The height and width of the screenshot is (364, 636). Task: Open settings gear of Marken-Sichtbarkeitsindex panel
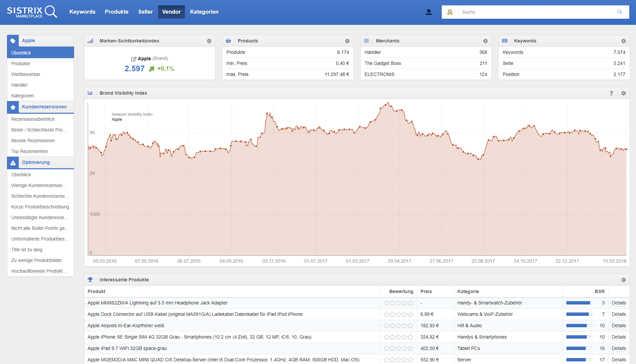click(209, 41)
